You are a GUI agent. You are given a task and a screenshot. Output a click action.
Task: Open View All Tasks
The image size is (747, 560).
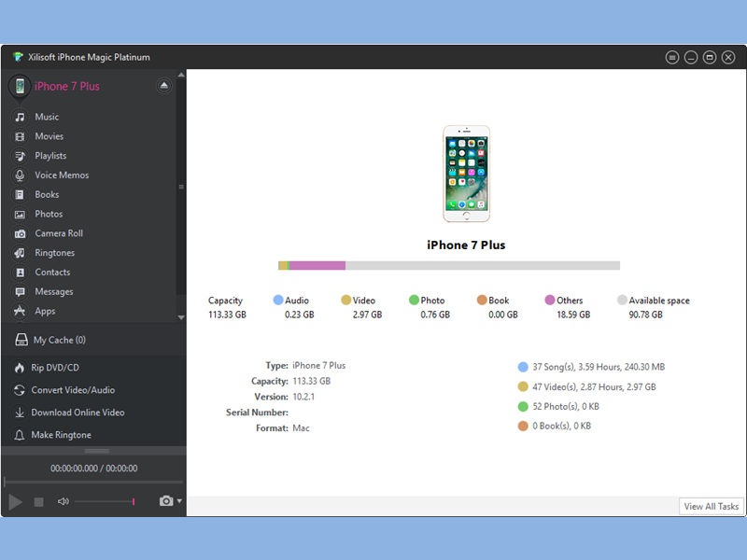click(712, 507)
